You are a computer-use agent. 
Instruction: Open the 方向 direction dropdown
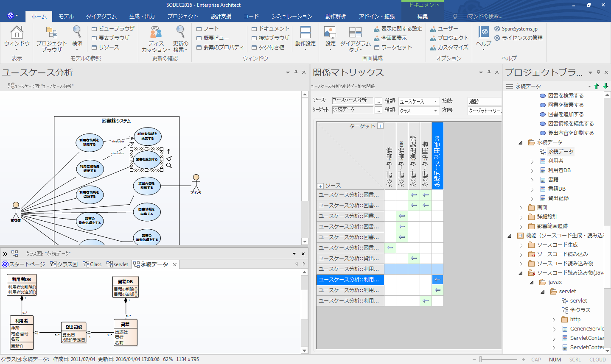pos(485,111)
